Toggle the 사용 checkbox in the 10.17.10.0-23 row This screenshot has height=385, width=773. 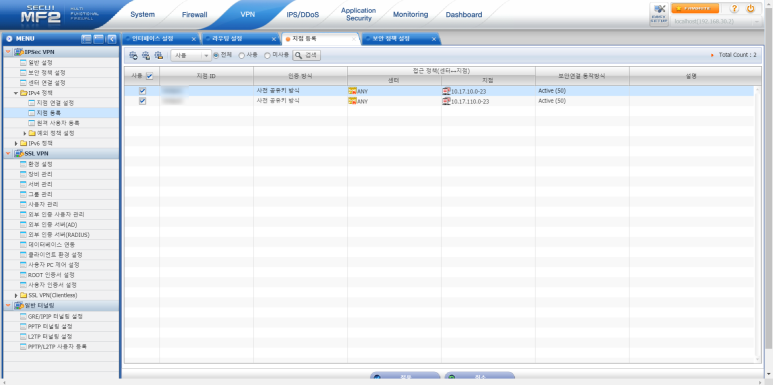coord(142,91)
